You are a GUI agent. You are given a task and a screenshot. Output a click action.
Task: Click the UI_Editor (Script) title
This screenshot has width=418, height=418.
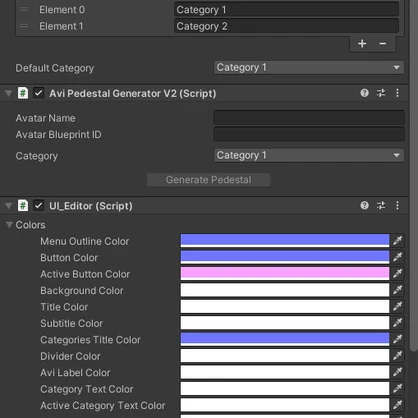tap(91, 206)
